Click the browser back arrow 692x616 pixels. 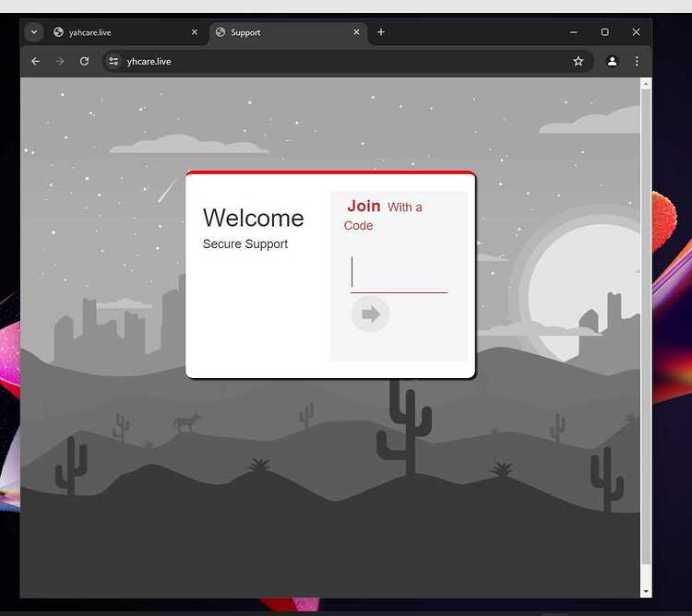[x=36, y=61]
